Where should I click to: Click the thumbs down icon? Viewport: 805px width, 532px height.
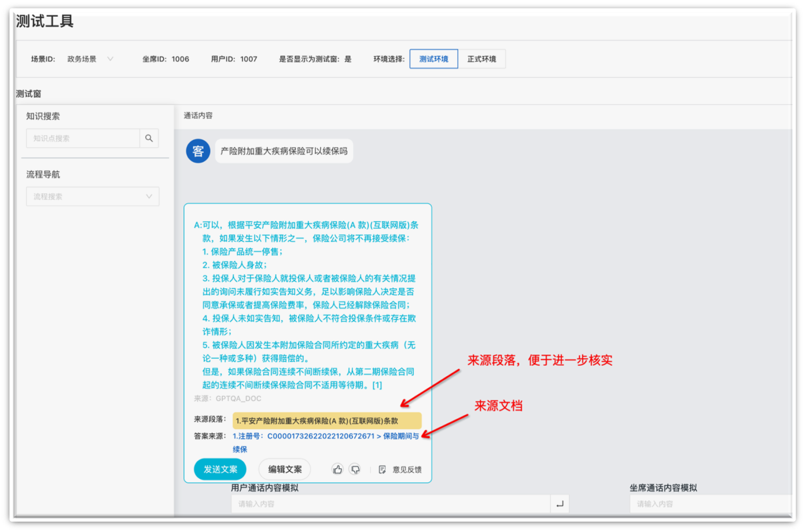point(355,469)
